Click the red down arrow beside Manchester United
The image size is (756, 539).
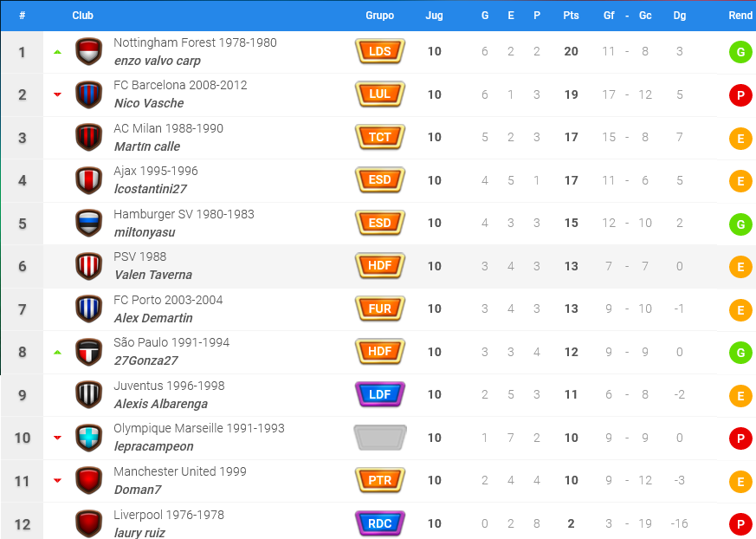tap(57, 480)
